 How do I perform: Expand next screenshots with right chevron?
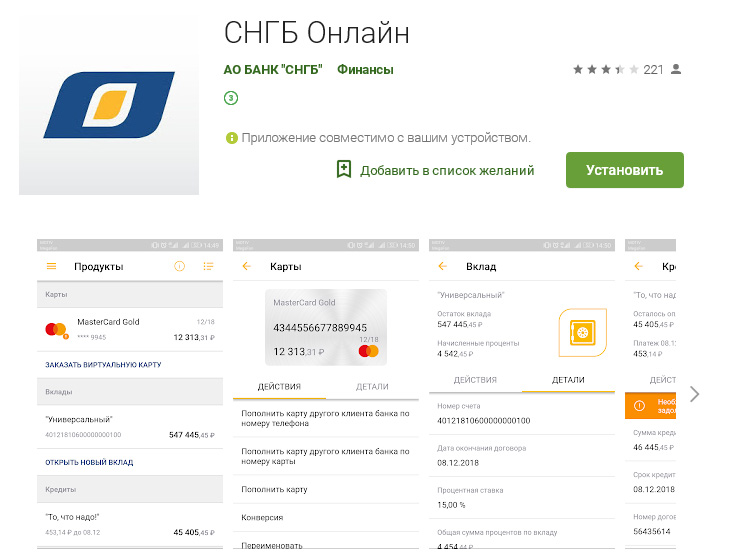[695, 394]
